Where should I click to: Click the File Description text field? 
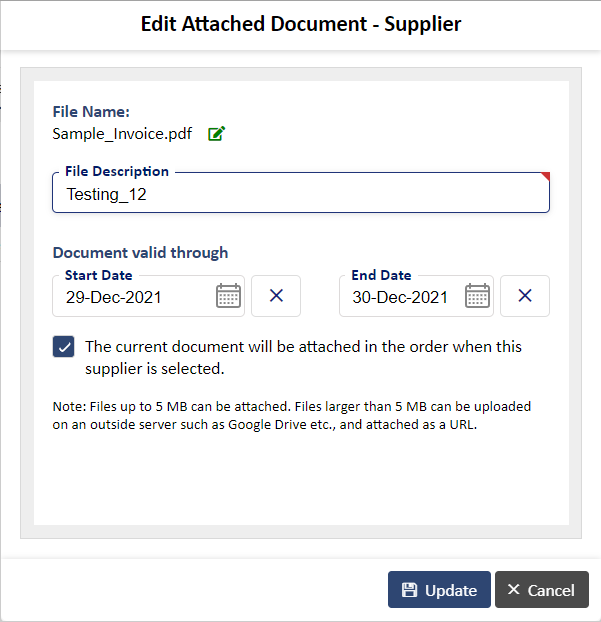(x=301, y=193)
